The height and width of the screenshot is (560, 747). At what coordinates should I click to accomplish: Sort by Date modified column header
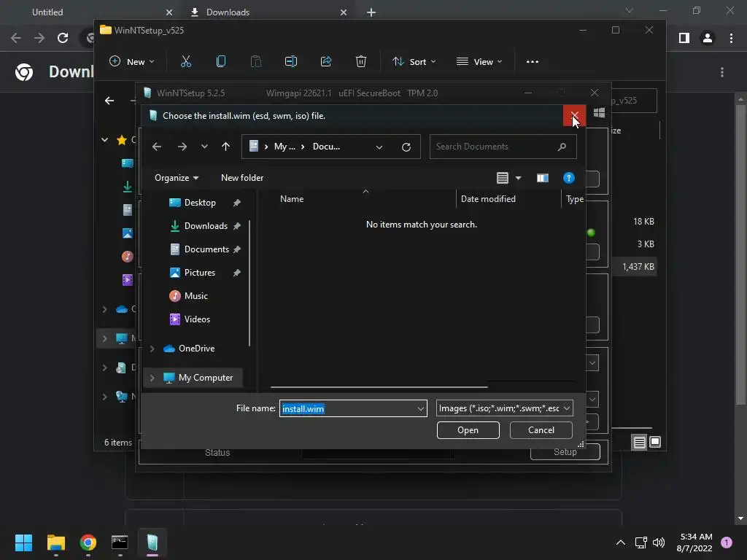tap(488, 199)
